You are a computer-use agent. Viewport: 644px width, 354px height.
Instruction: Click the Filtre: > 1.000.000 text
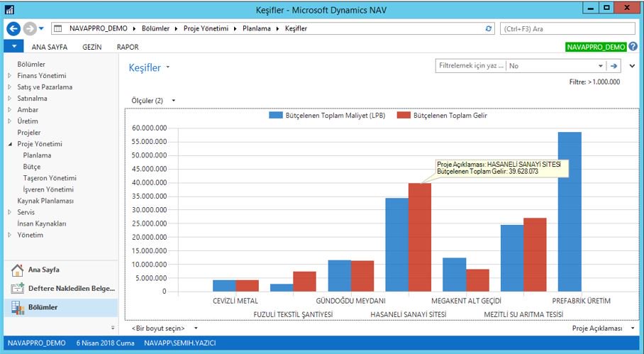595,82
